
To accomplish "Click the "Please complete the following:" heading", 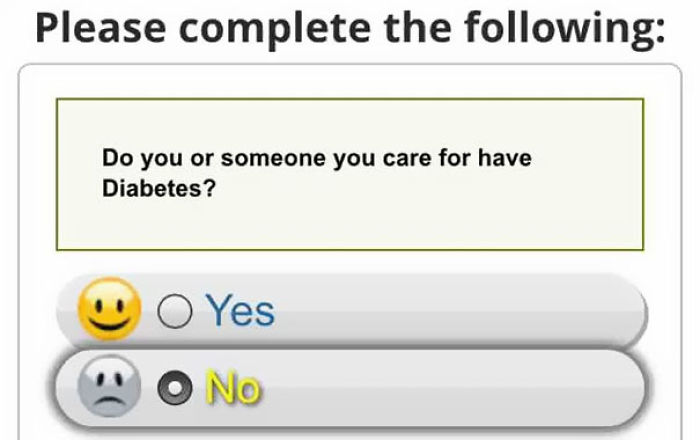I will (x=350, y=28).
